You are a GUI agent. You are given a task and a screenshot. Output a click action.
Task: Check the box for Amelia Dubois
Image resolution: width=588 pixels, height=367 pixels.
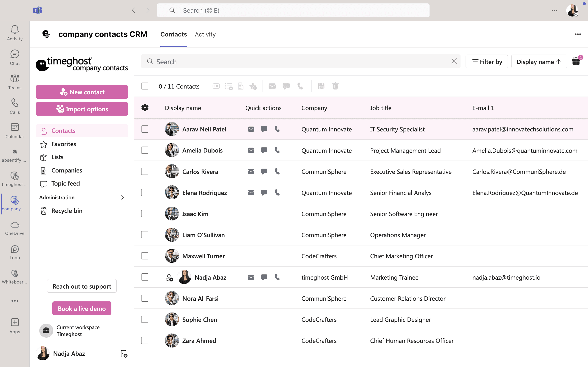pyautogui.click(x=145, y=150)
